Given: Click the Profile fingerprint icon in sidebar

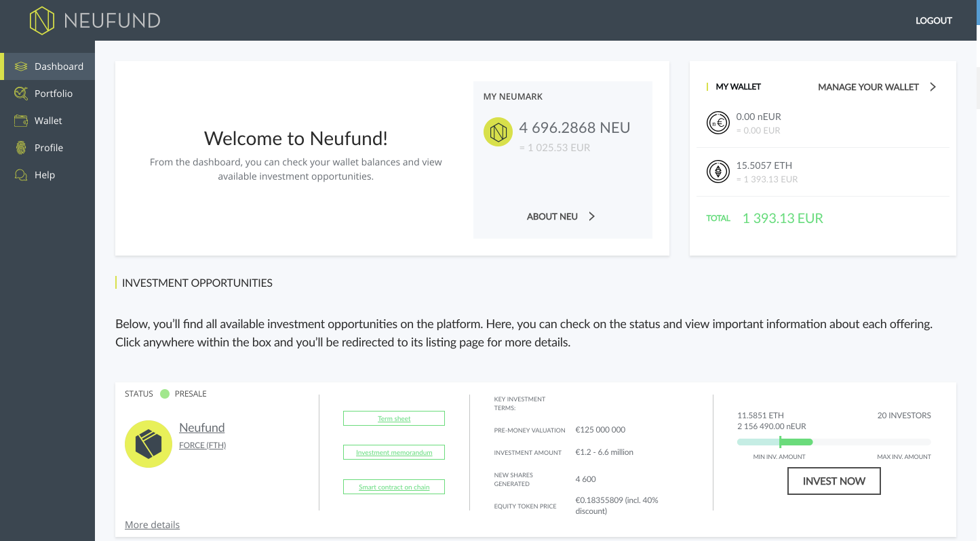Looking at the screenshot, I should tap(21, 148).
